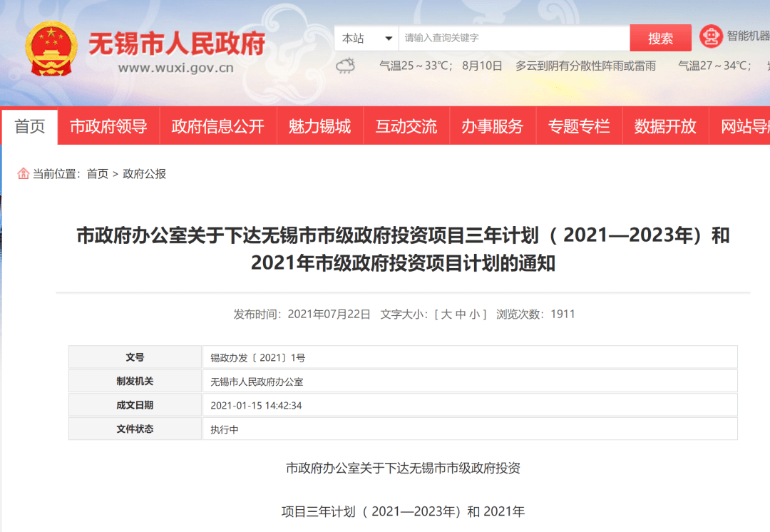This screenshot has height=532, width=770.
Task: Open the 互动交流 menu
Action: click(x=406, y=126)
